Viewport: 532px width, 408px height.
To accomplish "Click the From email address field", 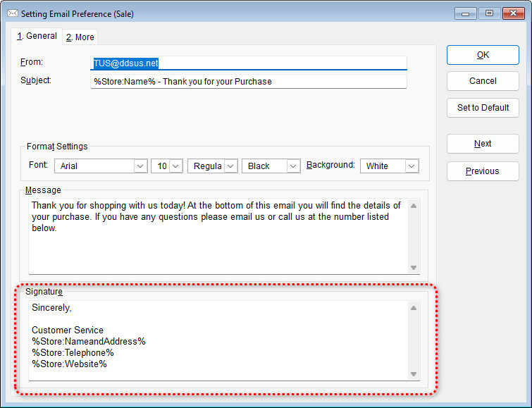I will tap(248, 63).
